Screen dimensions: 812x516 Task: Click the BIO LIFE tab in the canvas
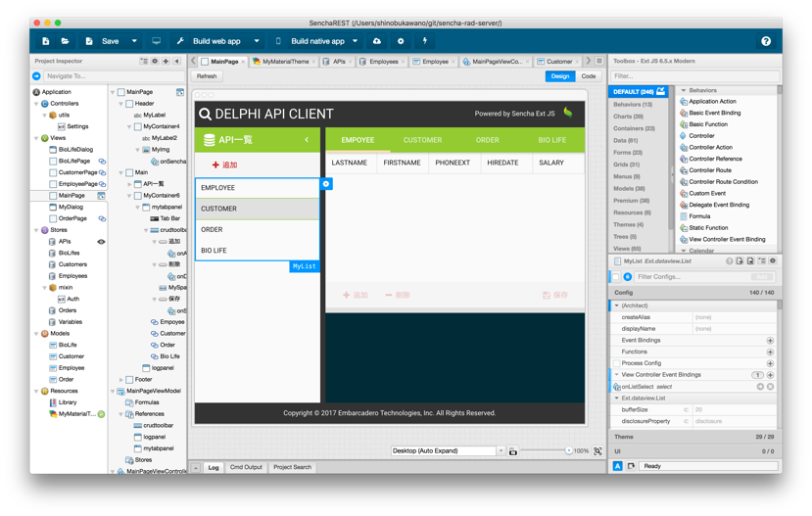(x=552, y=140)
